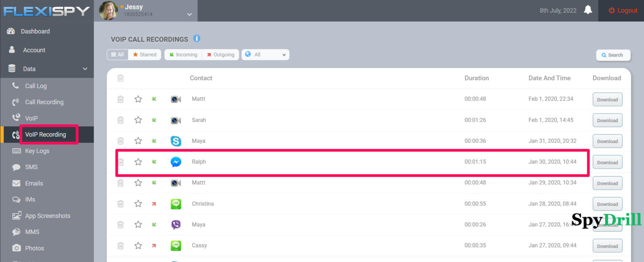Screen dimensions: 644x262
Task: Toggle the star on Christina's recording
Action: pos(138,204)
